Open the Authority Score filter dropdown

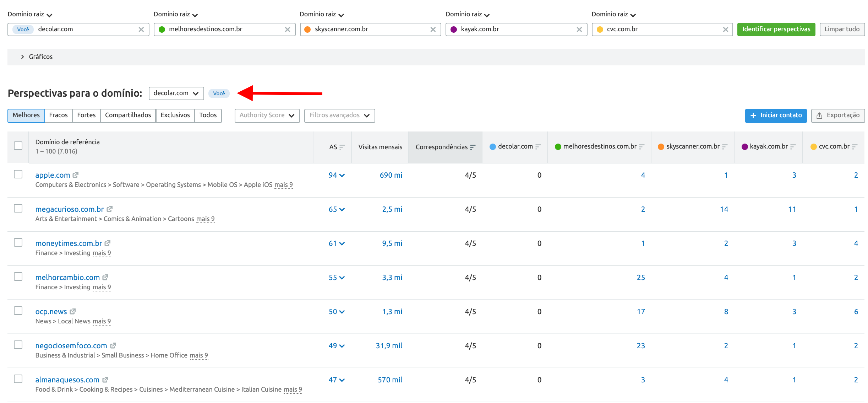(267, 115)
